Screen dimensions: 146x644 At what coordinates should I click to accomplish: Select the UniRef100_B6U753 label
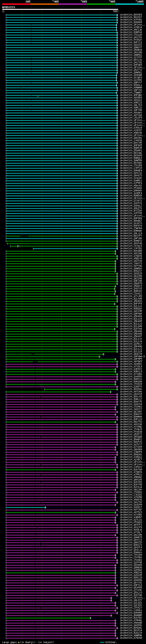[131, 422]
